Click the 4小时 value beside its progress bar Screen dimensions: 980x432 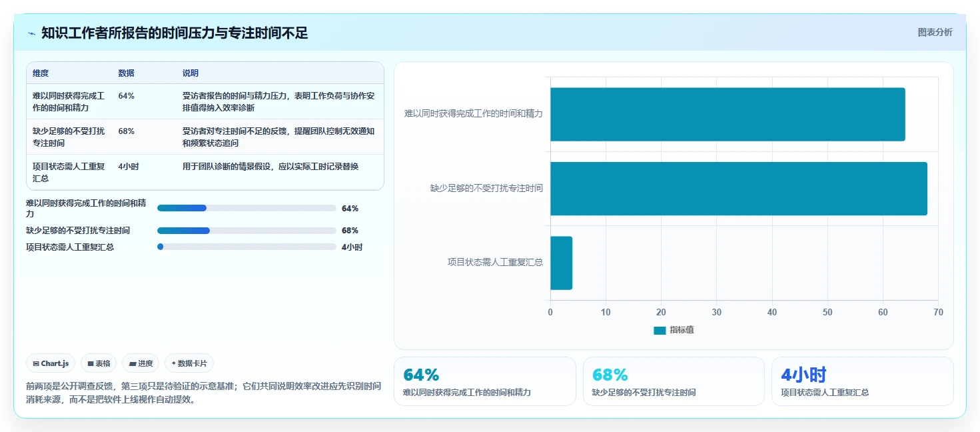tap(352, 247)
